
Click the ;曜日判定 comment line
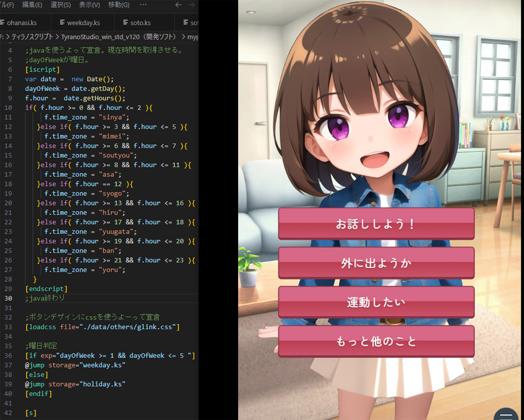tap(41, 346)
